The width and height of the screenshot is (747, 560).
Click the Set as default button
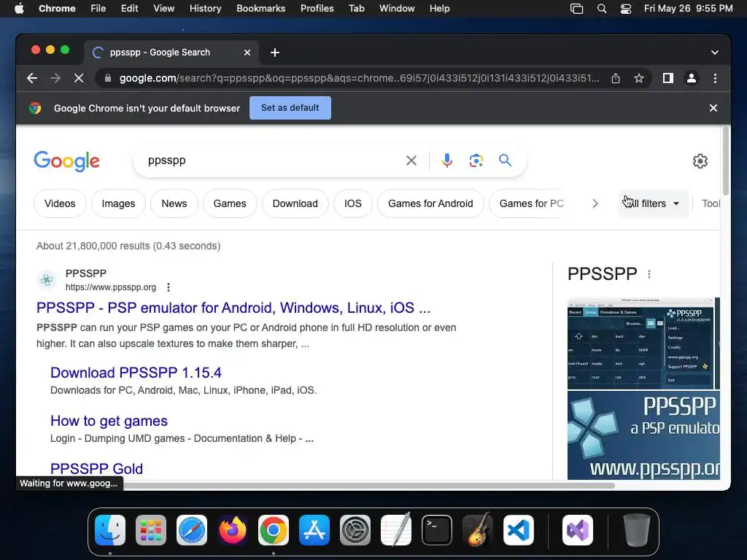point(290,108)
